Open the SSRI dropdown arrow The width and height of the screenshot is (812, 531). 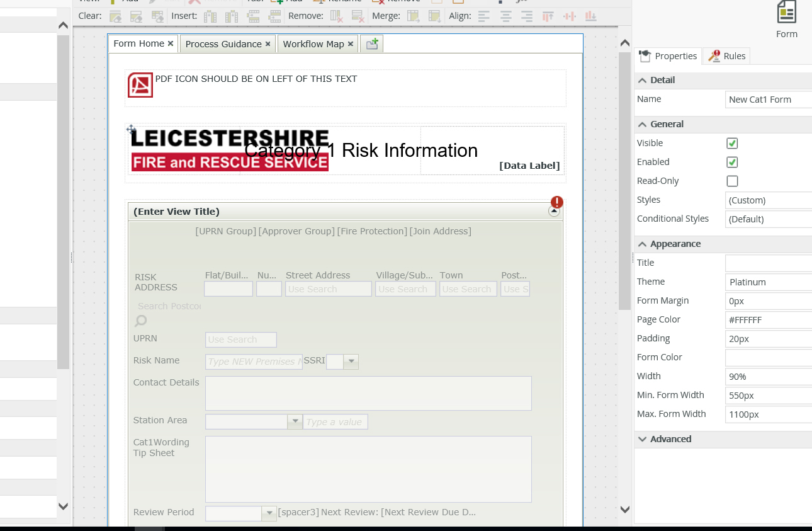click(351, 362)
